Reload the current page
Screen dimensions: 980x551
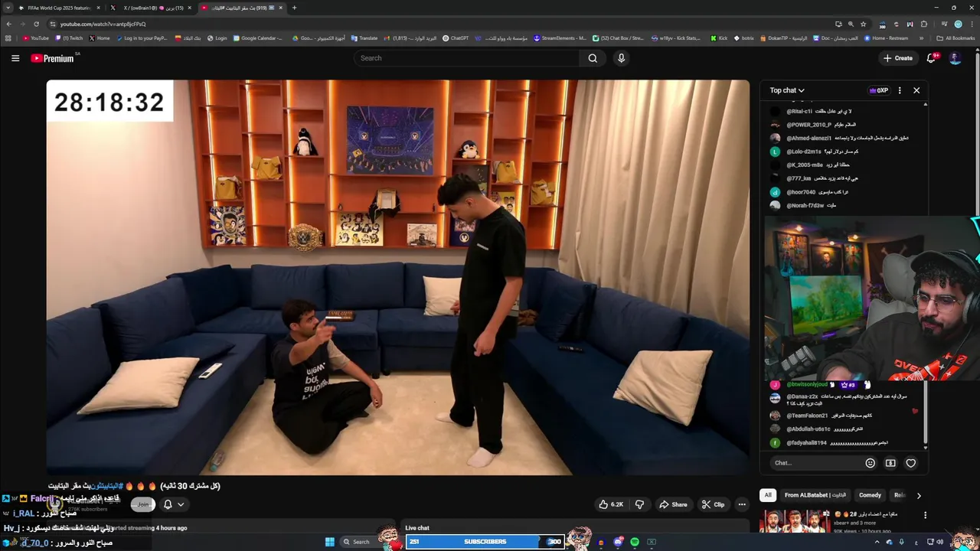[36, 24]
